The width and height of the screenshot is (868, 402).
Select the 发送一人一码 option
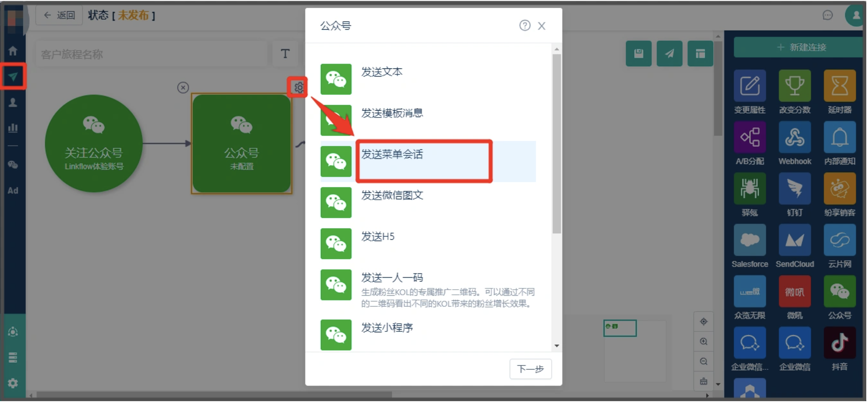(x=428, y=289)
